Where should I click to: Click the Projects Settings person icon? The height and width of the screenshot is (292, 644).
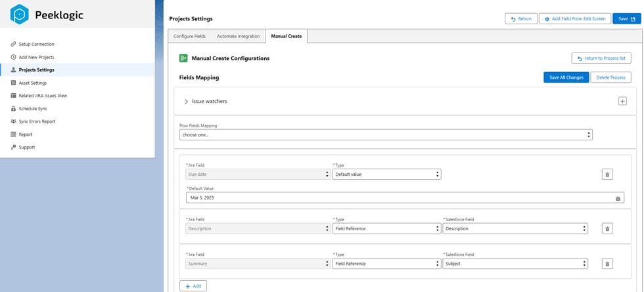tap(13, 70)
